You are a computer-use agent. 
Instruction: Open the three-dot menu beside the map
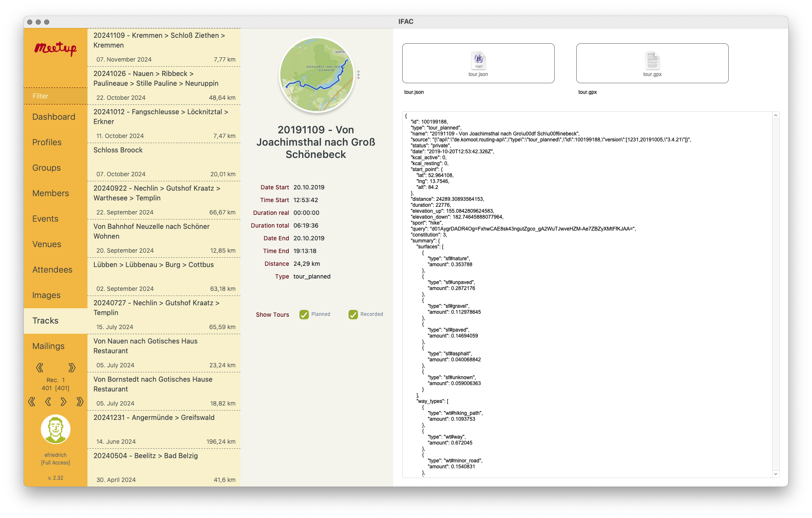click(358, 75)
